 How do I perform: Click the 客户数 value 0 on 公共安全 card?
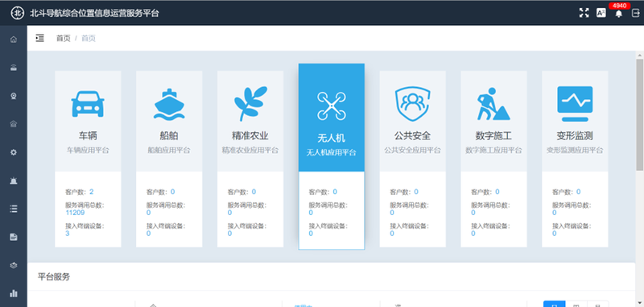(416, 192)
